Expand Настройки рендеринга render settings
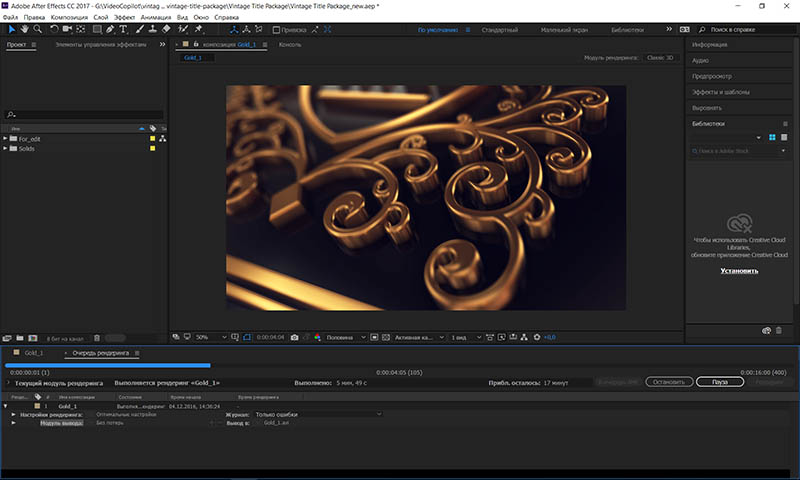Viewport: 800px width, 480px height. [x=13, y=415]
